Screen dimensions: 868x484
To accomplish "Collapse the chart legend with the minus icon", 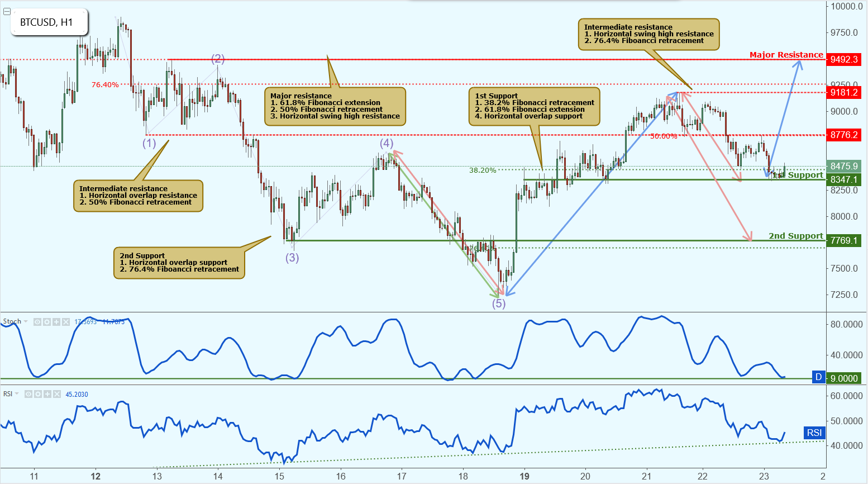I will pos(7,11).
